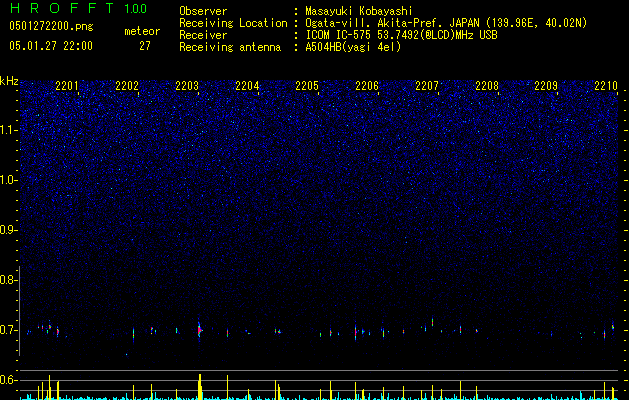Click the 0.7 kHz frequency axis label
This screenshot has width=629, height=400.
pos(8,330)
